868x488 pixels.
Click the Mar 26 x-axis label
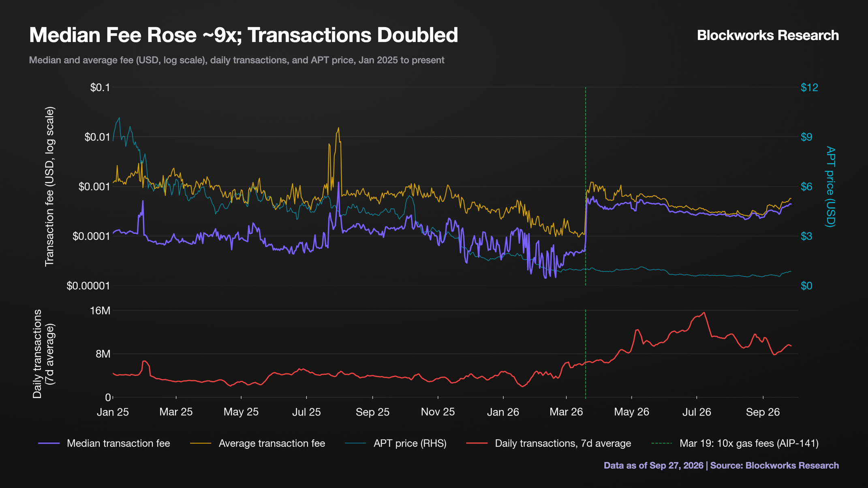(x=566, y=412)
